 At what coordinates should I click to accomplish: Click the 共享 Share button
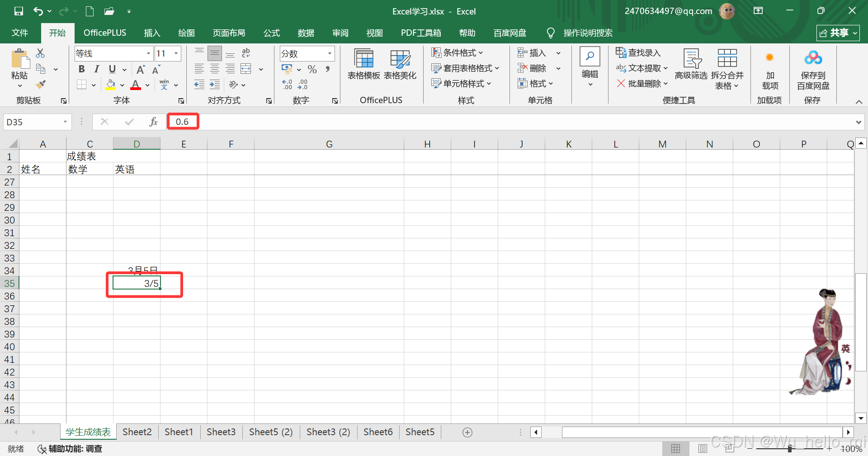(x=838, y=33)
